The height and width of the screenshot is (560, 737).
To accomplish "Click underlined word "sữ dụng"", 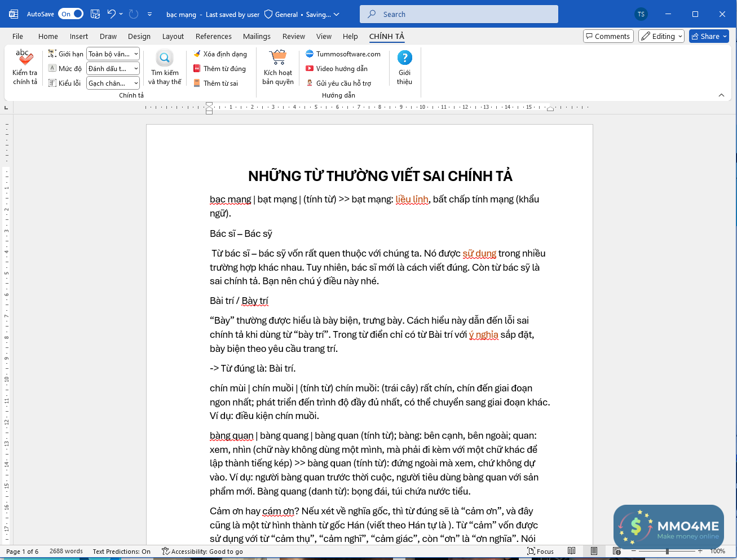I will click(479, 253).
